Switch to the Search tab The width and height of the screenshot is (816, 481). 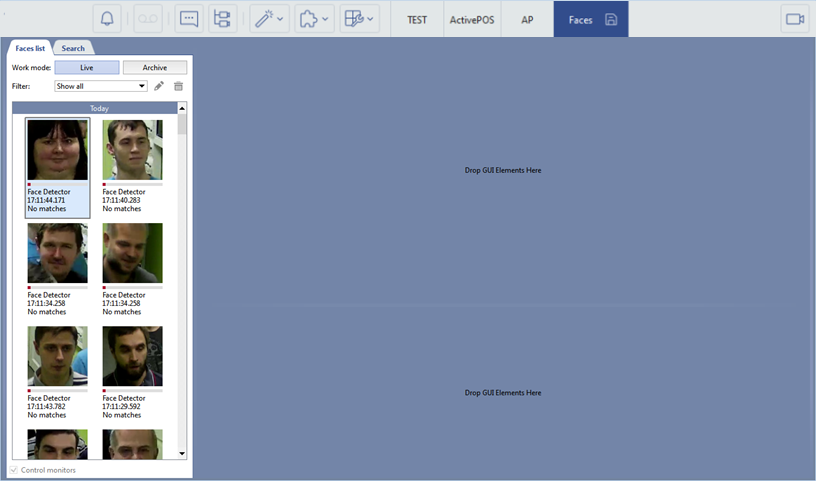click(x=73, y=48)
